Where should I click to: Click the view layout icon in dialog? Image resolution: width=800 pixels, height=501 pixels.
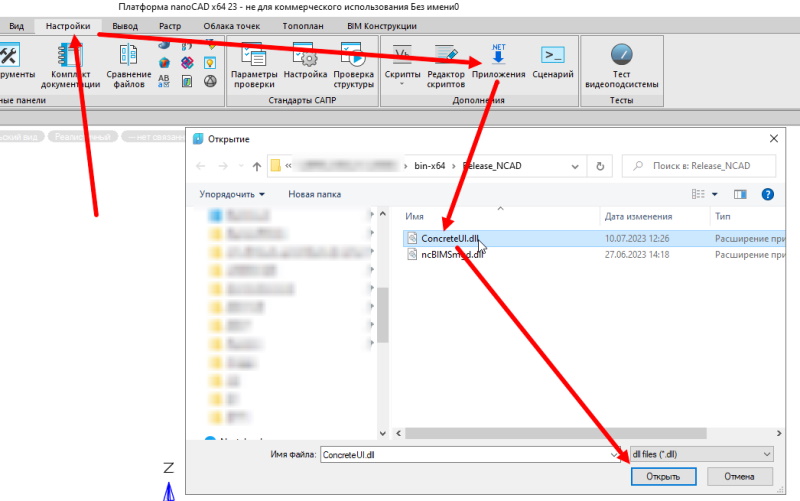coord(698,194)
